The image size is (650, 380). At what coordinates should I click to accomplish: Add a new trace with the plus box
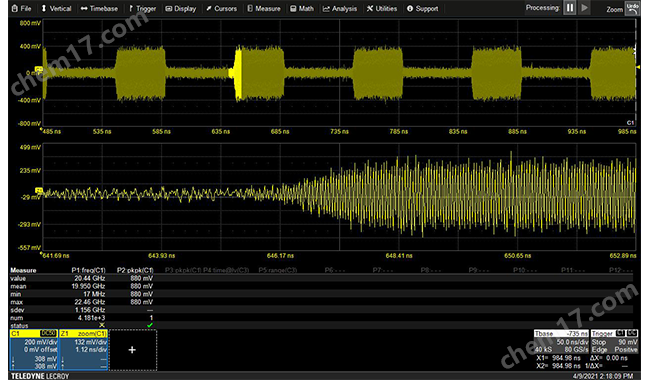pyautogui.click(x=133, y=350)
